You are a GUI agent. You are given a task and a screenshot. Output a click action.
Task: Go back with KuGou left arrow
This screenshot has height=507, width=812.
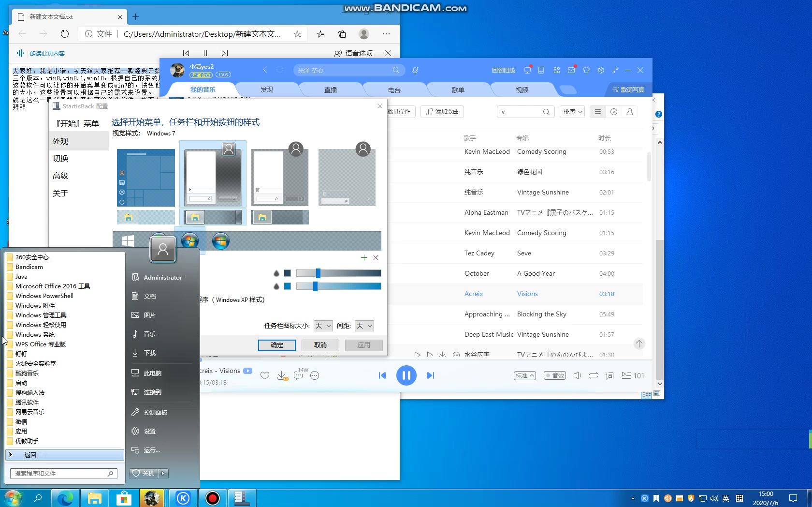[x=265, y=70]
